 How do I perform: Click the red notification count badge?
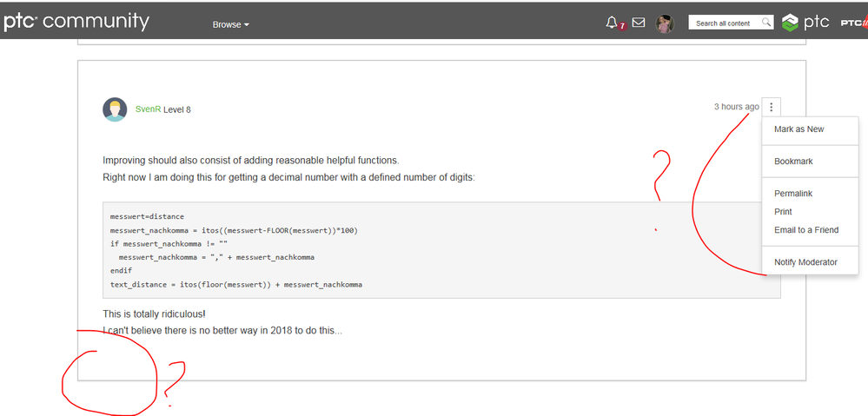622,27
